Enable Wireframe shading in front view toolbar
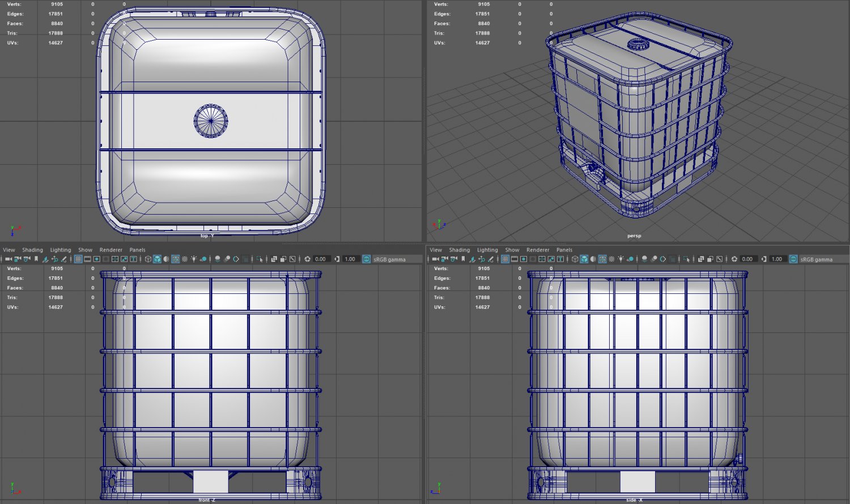 click(148, 259)
